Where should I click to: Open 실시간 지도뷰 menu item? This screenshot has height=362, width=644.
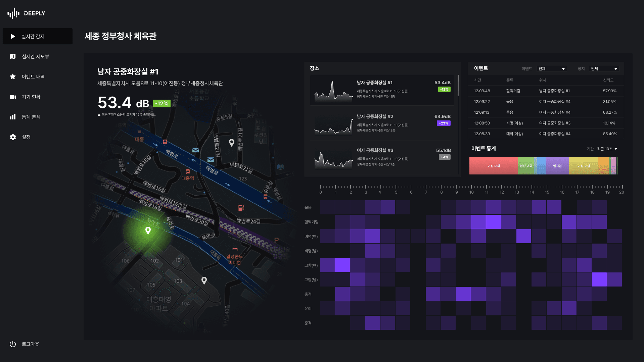point(38,56)
